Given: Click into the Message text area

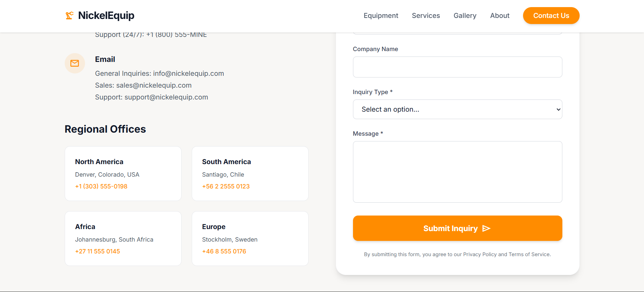Looking at the screenshot, I should click(457, 172).
